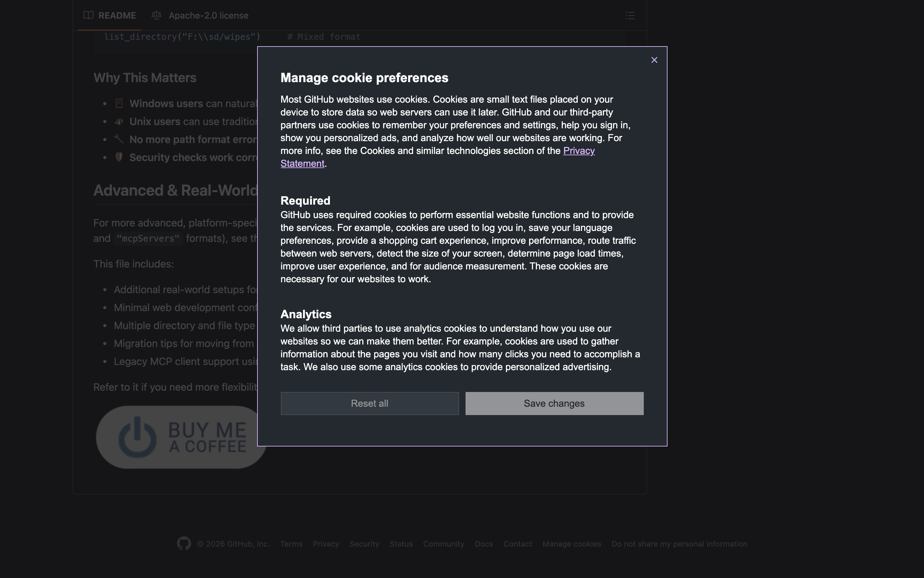Switch to the README tab
The image size is (924, 578).
pyautogui.click(x=117, y=15)
